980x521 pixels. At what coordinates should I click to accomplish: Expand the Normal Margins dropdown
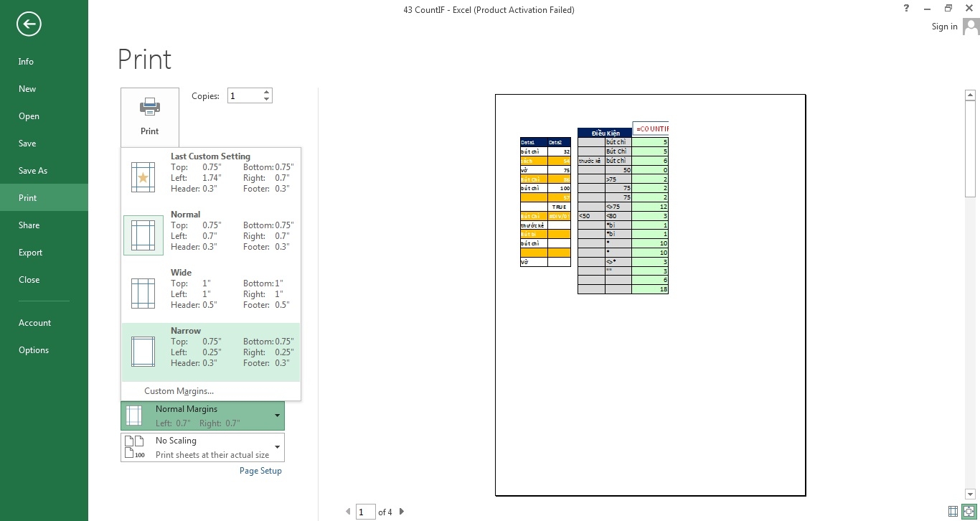pyautogui.click(x=277, y=416)
